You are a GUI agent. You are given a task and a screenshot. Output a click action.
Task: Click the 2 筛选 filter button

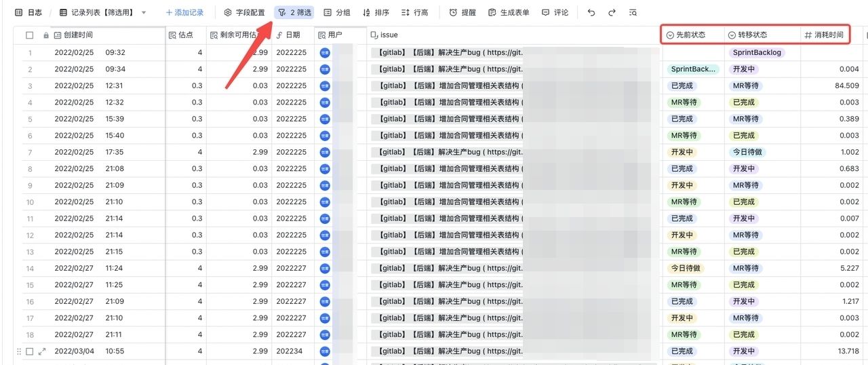(x=294, y=12)
